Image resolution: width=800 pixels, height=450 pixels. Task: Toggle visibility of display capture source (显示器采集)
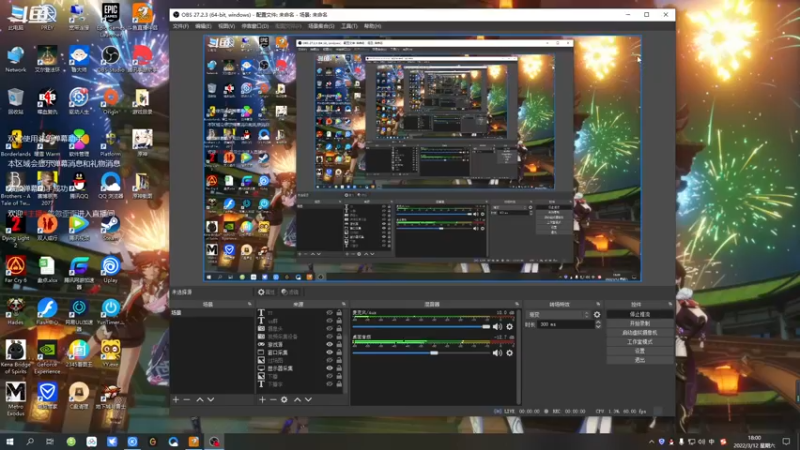click(330, 368)
